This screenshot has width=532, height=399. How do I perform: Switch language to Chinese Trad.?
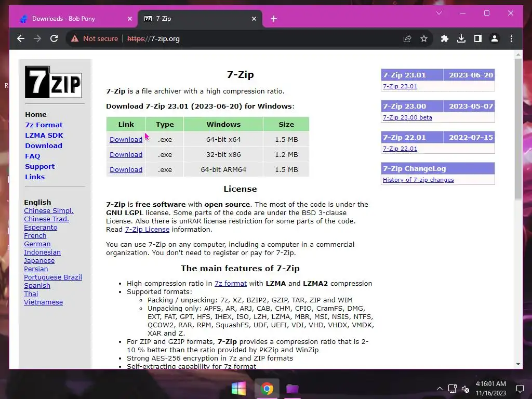click(46, 219)
